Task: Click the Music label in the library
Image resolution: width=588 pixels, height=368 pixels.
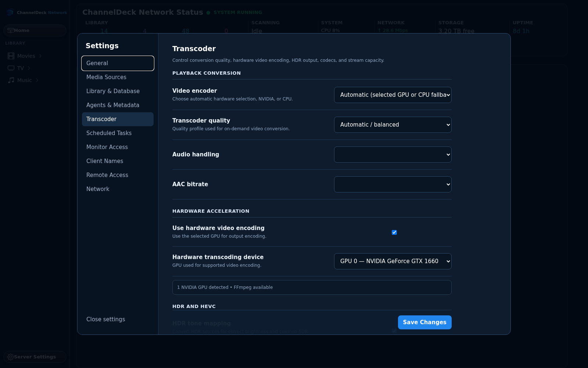Action: tap(25, 80)
